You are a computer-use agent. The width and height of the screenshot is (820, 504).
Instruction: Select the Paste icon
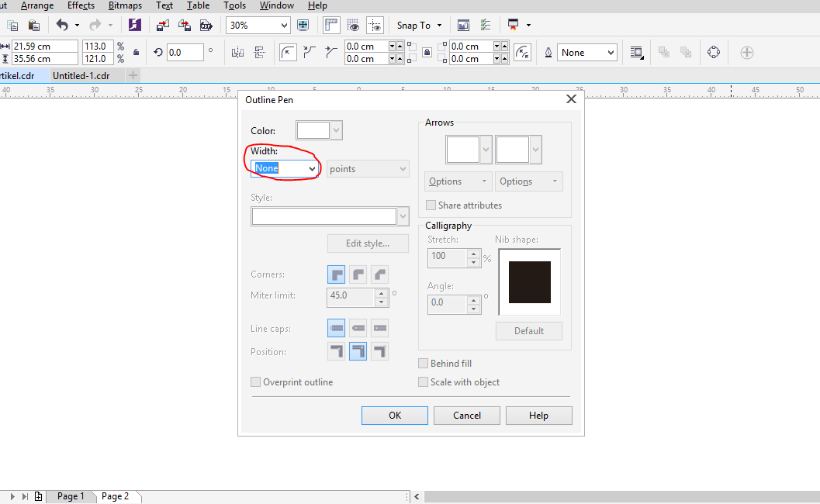33,25
